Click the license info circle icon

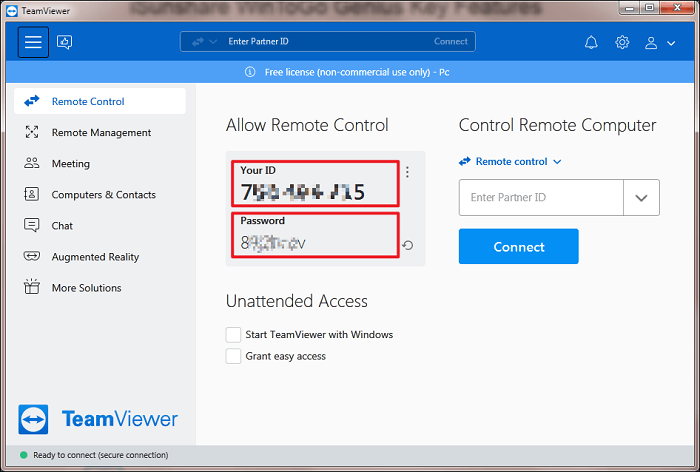(x=250, y=72)
